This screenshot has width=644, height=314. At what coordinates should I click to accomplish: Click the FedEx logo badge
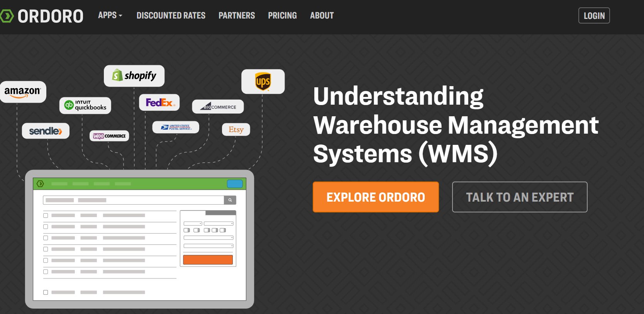[x=159, y=102]
